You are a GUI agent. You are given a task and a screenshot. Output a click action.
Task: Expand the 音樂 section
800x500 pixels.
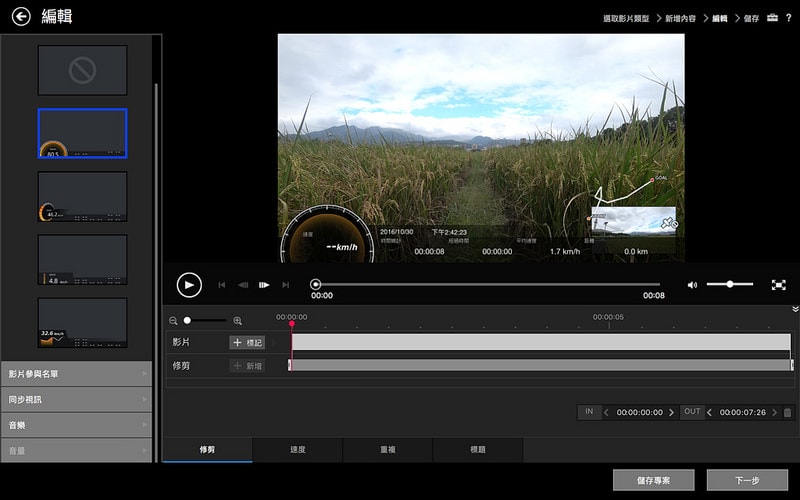pos(76,425)
